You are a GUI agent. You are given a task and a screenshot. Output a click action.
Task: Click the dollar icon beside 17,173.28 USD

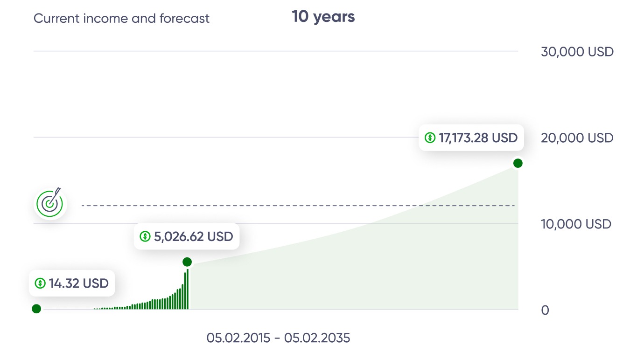coord(430,138)
